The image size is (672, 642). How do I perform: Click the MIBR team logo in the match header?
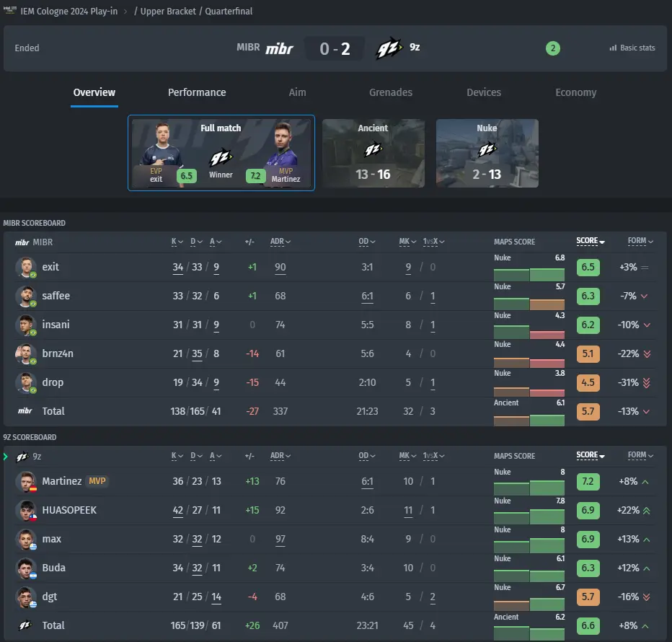click(279, 48)
